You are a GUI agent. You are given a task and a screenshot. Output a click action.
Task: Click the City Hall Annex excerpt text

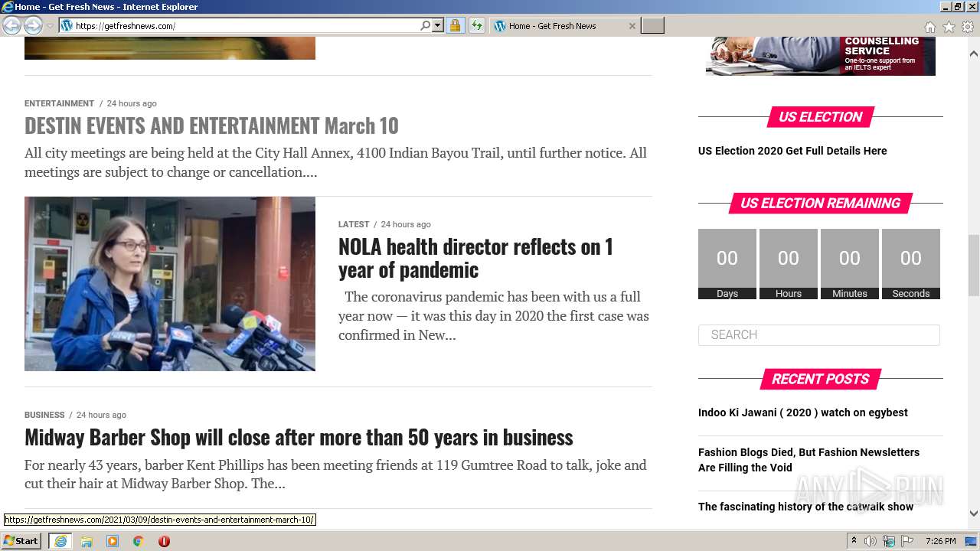point(335,162)
